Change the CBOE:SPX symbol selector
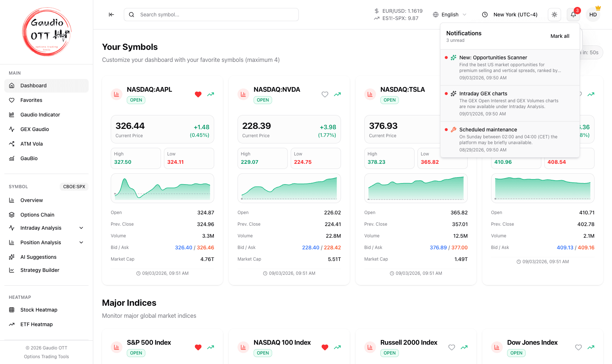 tap(74, 187)
